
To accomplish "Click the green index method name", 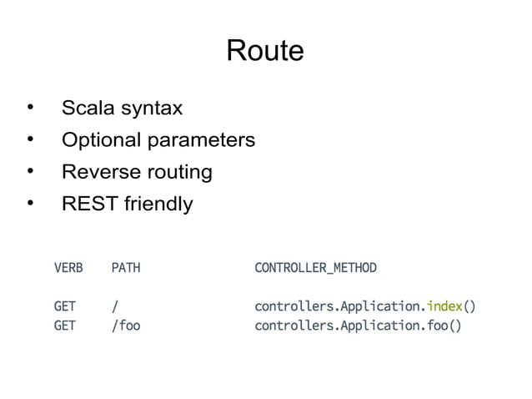I will point(444,306).
